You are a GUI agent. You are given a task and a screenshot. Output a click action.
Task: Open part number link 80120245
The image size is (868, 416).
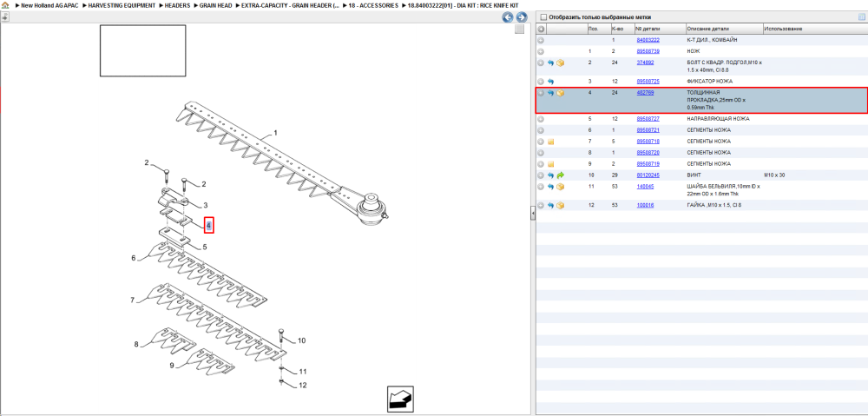click(648, 175)
